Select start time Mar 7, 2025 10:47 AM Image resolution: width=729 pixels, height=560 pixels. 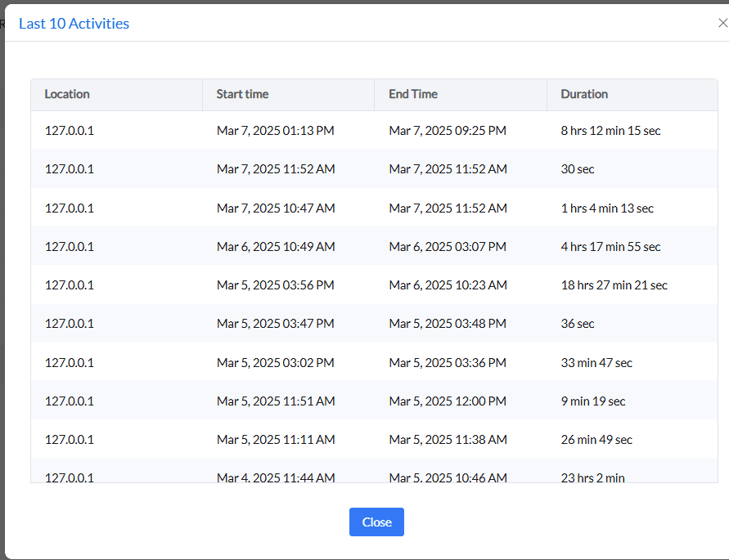coord(276,208)
